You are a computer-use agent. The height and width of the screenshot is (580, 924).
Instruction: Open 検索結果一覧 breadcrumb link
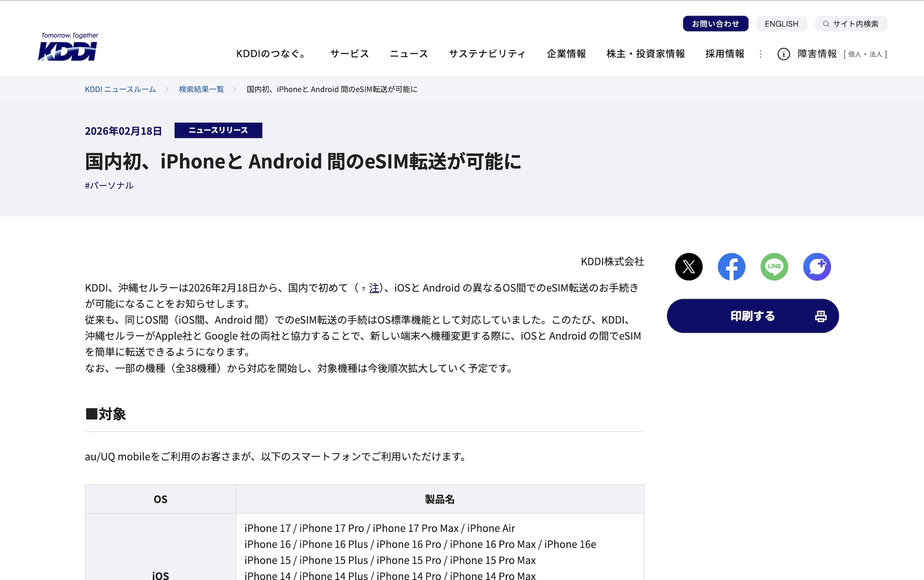coord(201,89)
